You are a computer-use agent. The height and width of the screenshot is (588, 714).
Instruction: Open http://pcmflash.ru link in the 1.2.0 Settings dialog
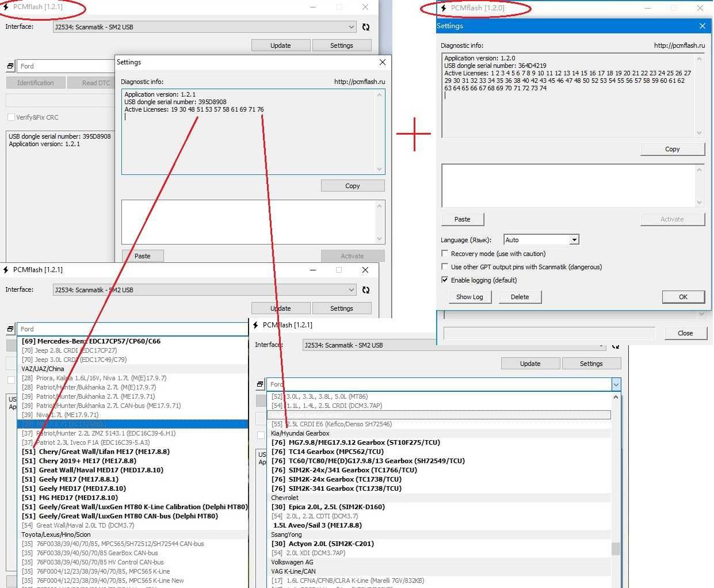679,45
